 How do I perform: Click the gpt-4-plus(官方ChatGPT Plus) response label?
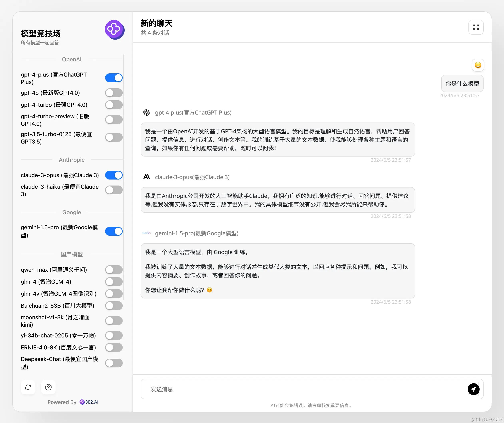tap(193, 113)
